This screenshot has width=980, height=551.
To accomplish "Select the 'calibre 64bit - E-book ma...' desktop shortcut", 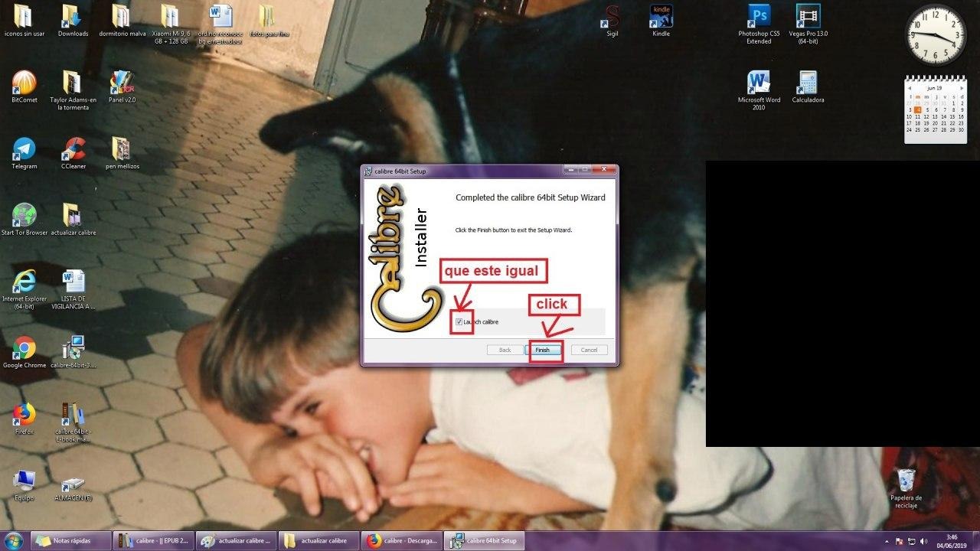I will 73,422.
